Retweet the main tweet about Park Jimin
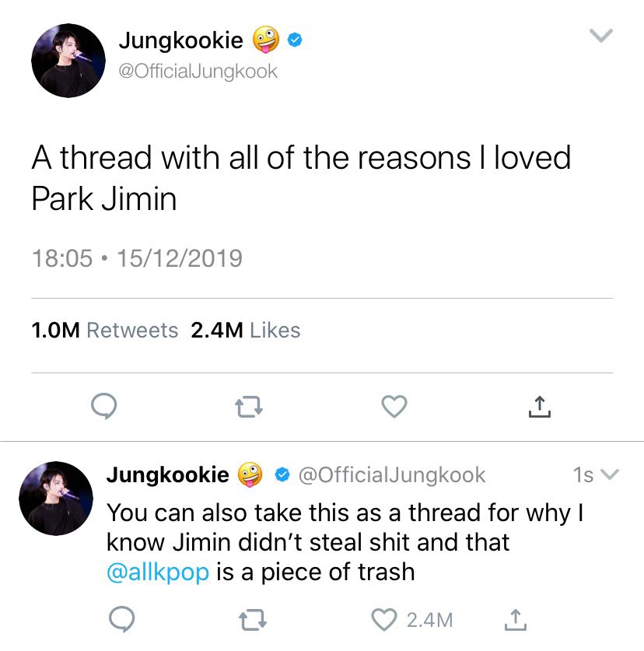Screen dimensions: 644x651 (248, 407)
